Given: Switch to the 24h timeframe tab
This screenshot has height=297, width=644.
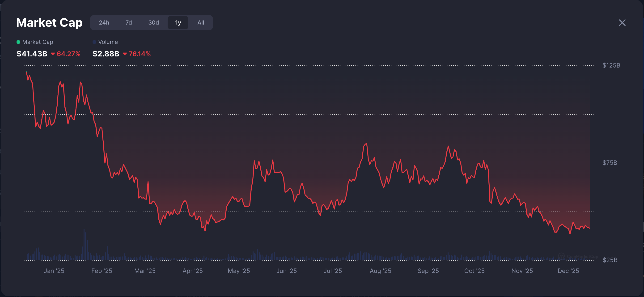Looking at the screenshot, I should point(104,22).
